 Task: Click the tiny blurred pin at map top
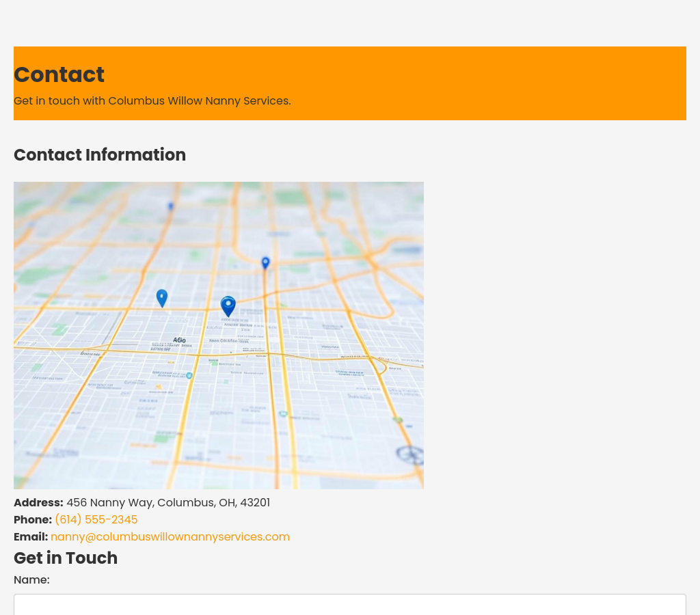[171, 206]
